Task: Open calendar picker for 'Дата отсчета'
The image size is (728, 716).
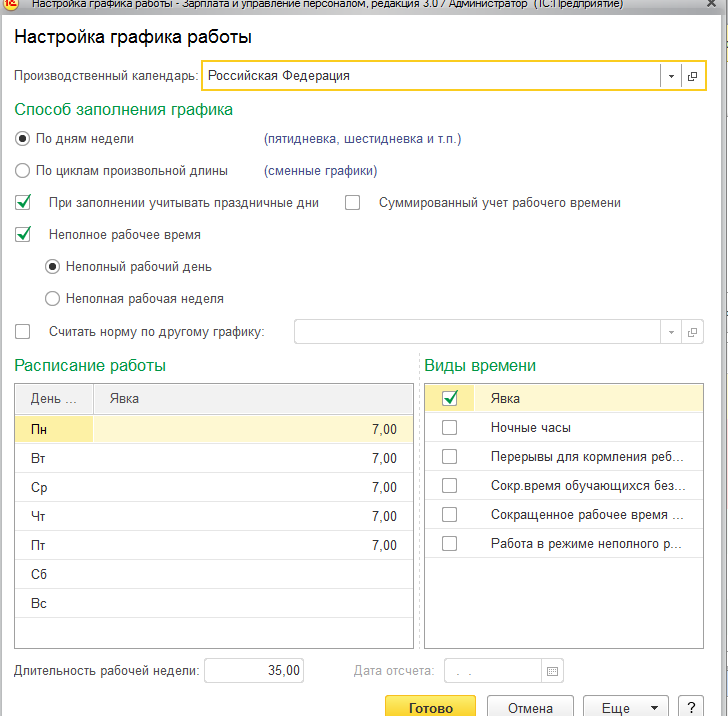Action: pos(552,671)
